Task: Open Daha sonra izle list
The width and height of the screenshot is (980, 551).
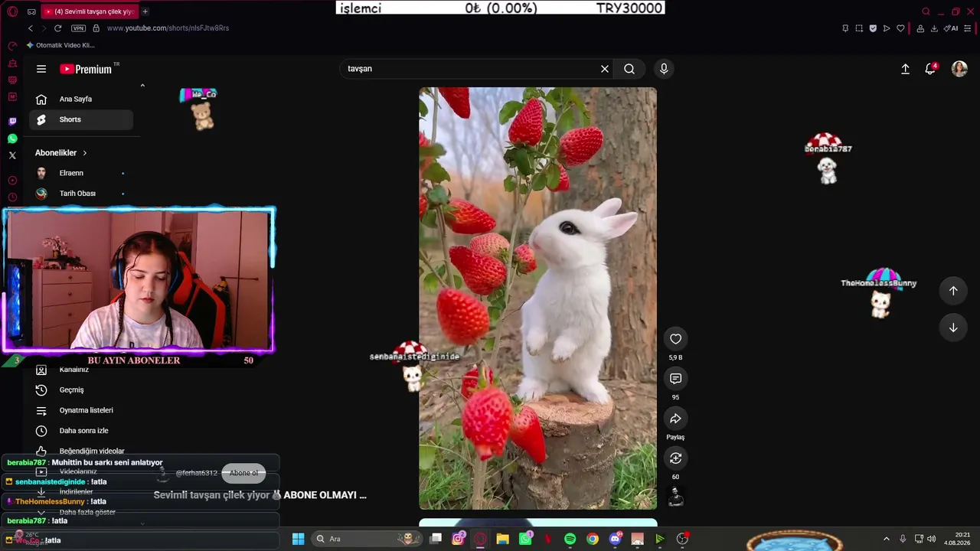Action: [81, 431]
